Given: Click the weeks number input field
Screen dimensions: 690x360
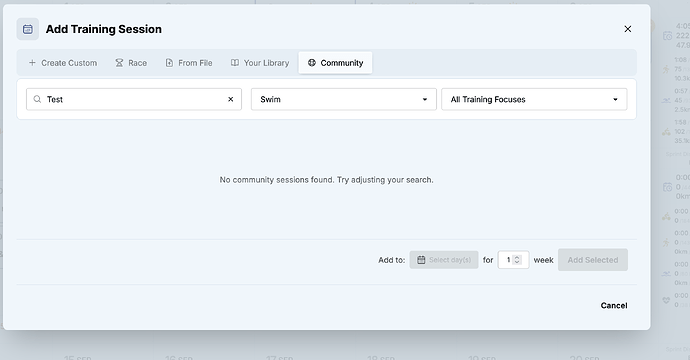Looking at the screenshot, I should [x=513, y=260].
